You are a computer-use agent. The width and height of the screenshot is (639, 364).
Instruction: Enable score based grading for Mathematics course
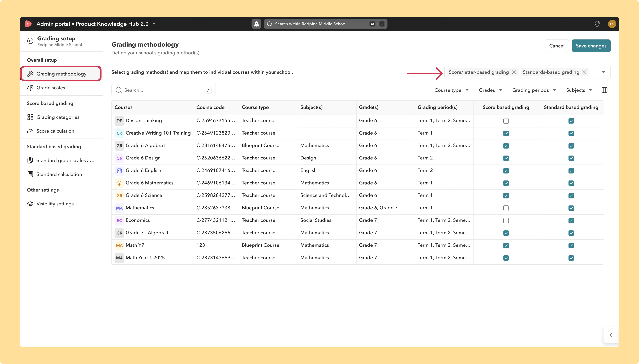pos(506,208)
